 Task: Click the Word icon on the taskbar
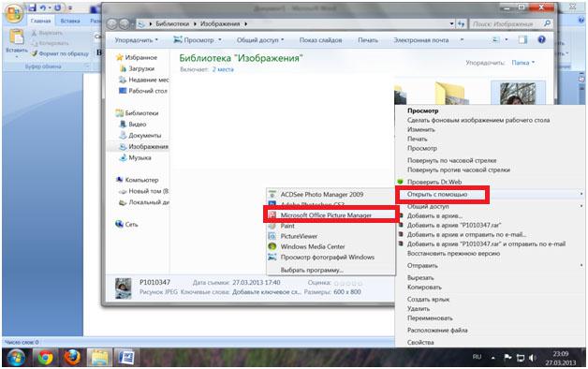[126, 358]
